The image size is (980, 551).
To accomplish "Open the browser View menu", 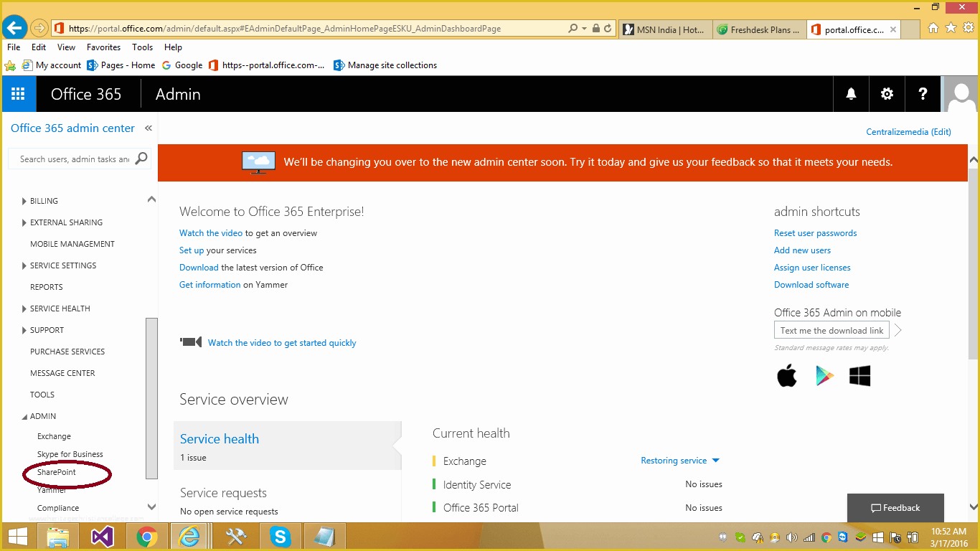I will pyautogui.click(x=66, y=47).
